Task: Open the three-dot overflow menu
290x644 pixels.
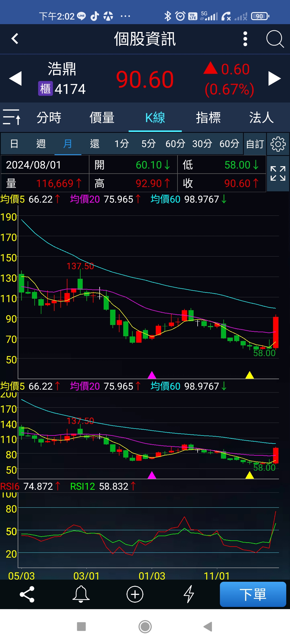Action: pyautogui.click(x=245, y=39)
